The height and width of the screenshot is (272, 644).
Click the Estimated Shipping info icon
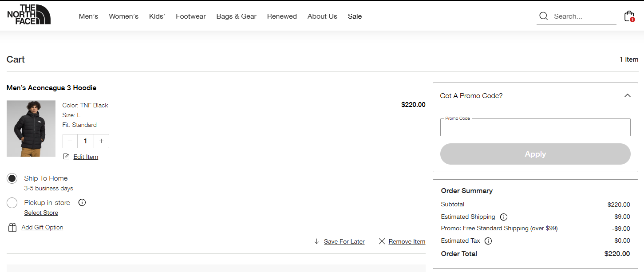[x=503, y=217]
